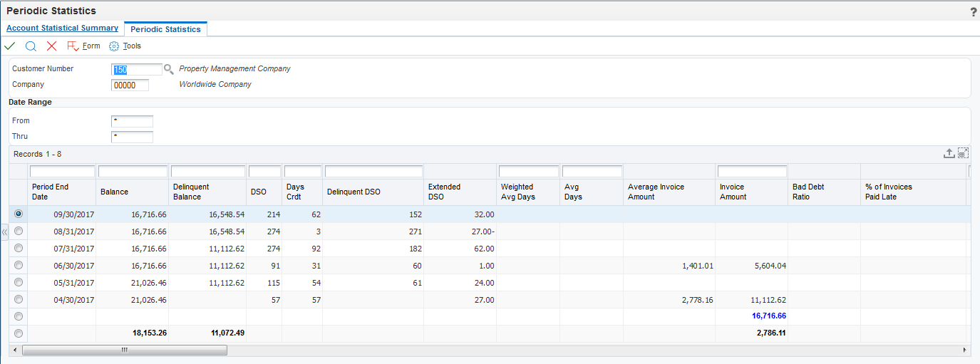
Task: Click Customer Number search lookup icon
Action: click(x=169, y=69)
